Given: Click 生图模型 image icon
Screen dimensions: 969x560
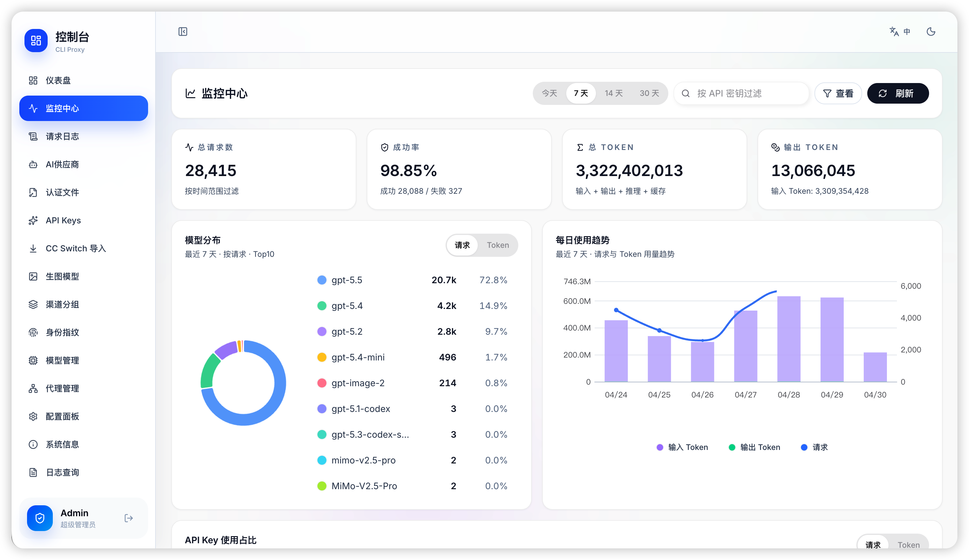Looking at the screenshot, I should click(x=33, y=276).
